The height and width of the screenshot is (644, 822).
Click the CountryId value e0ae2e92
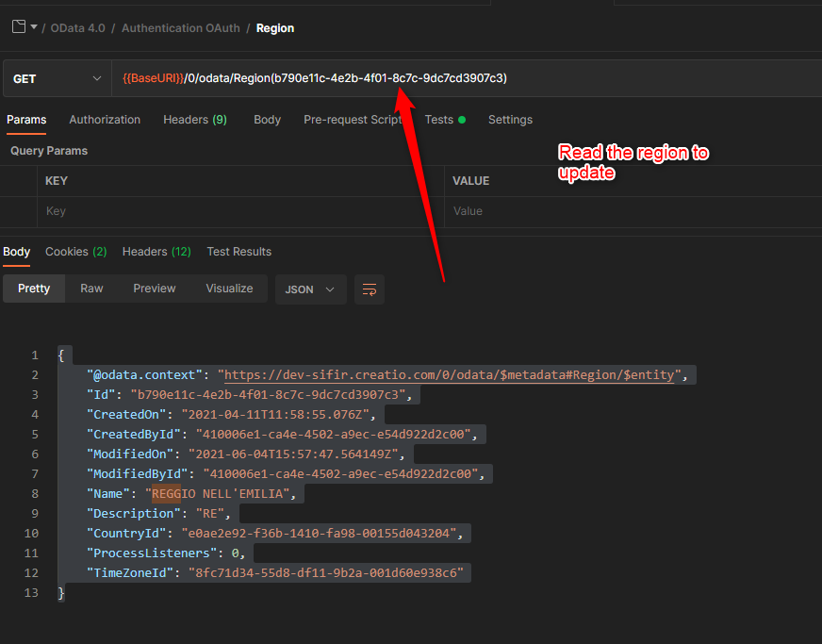coord(319,534)
